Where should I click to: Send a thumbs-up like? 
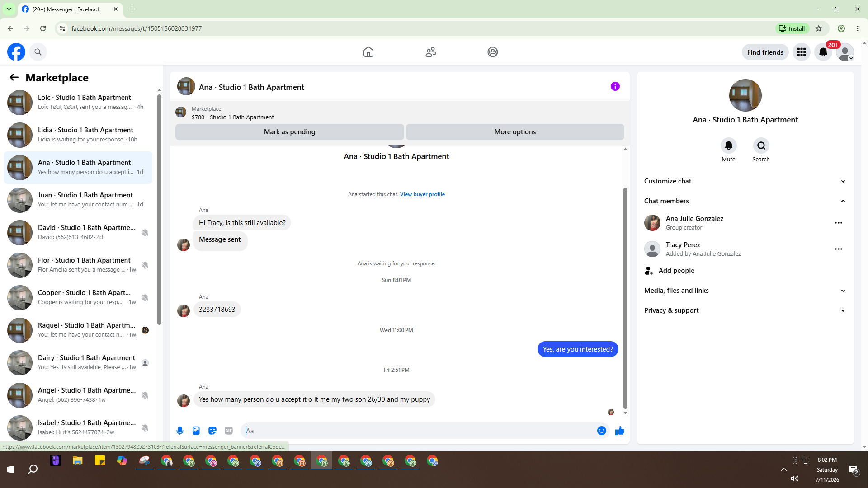click(620, 431)
